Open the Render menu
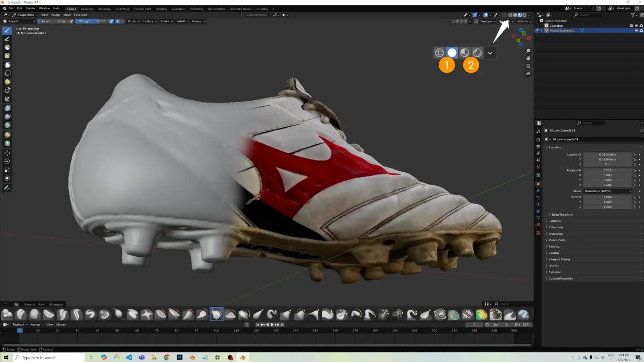The image size is (644, 362). tap(31, 8)
